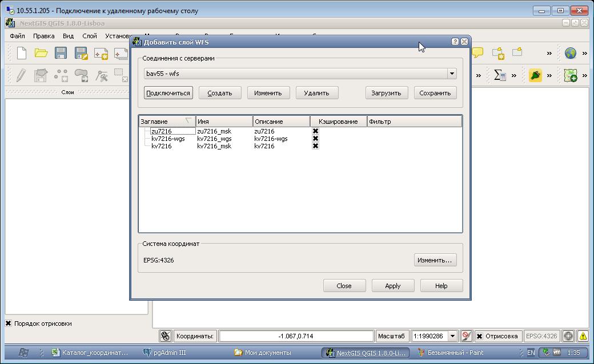The width and height of the screenshot is (594, 364).
Task: Select the zu7216 layer row
Action: coord(300,131)
